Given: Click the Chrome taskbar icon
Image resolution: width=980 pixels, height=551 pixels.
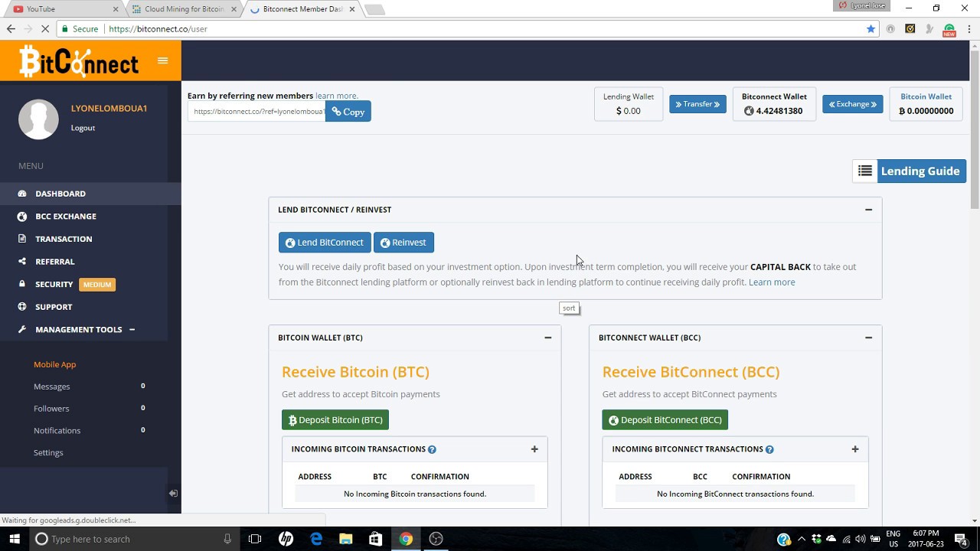Looking at the screenshot, I should click(x=406, y=539).
